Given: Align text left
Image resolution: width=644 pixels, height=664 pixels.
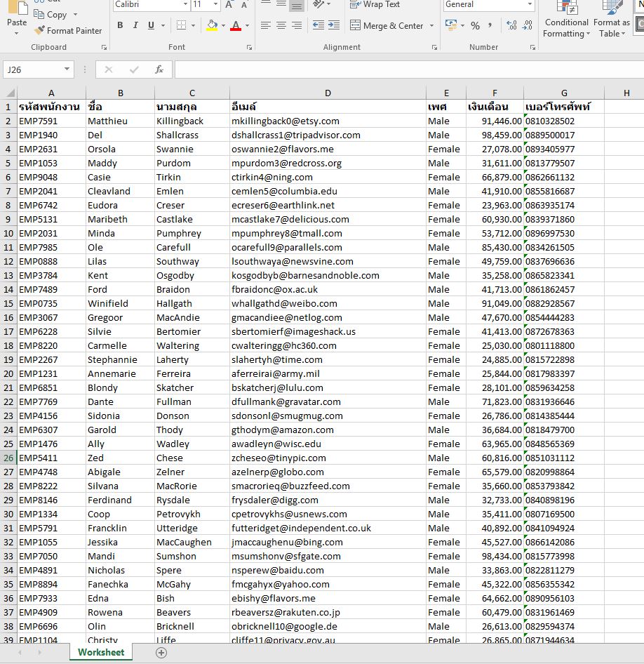Looking at the screenshot, I should [x=266, y=25].
